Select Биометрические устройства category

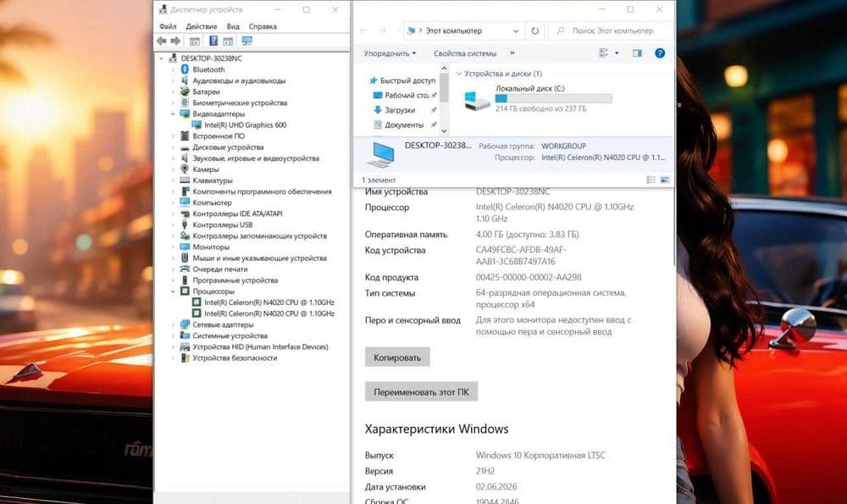[x=240, y=102]
